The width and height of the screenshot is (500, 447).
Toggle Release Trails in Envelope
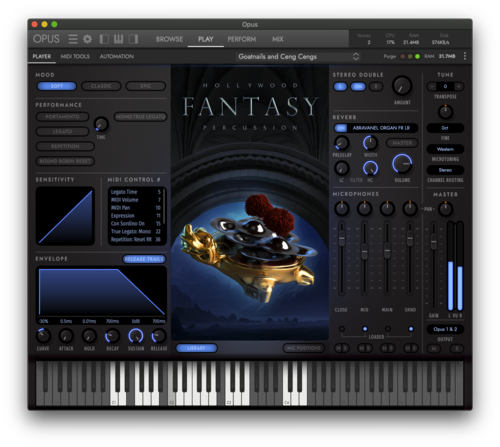[144, 259]
